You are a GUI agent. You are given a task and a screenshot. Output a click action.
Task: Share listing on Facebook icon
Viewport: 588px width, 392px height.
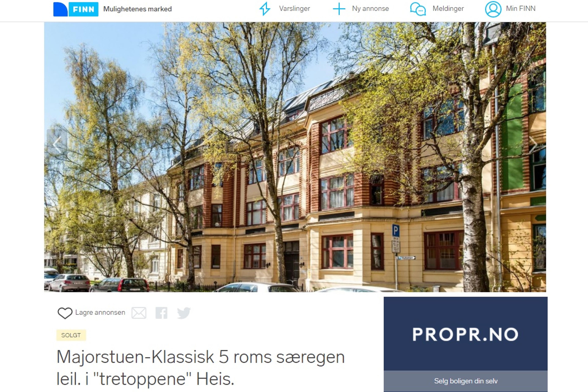point(161,313)
